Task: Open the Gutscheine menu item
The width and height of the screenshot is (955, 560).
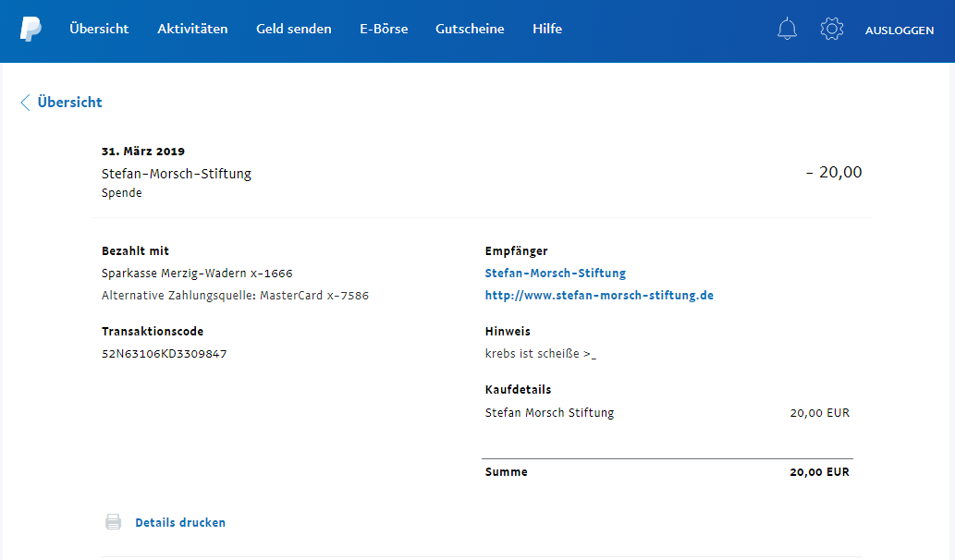Action: click(470, 29)
